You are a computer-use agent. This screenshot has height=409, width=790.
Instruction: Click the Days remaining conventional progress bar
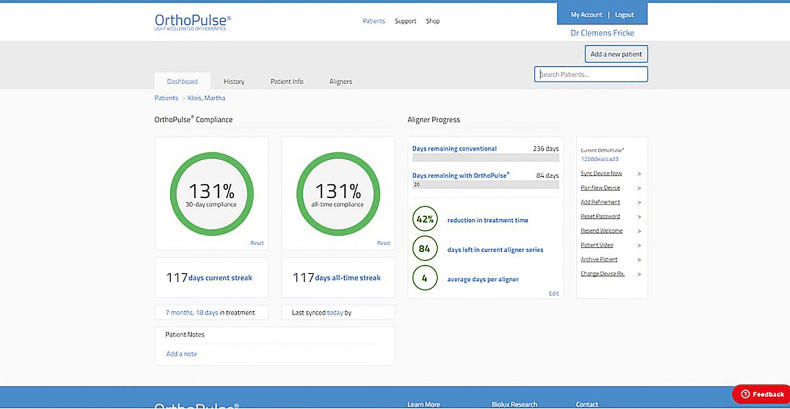click(x=486, y=158)
